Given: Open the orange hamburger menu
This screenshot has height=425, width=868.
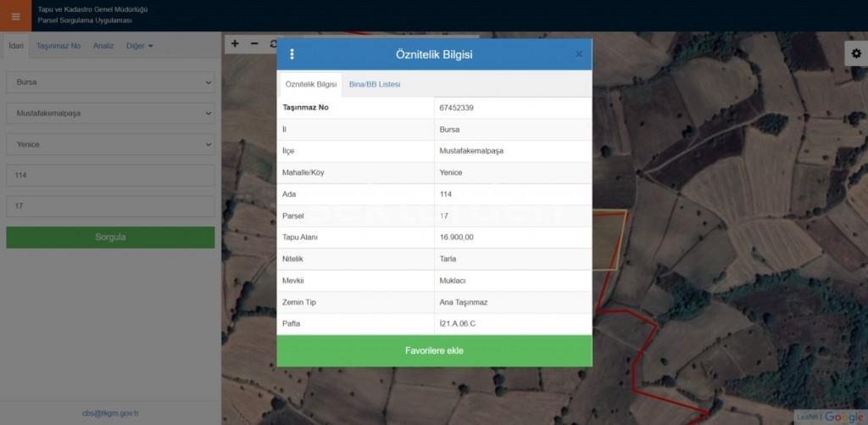Looking at the screenshot, I should [x=15, y=15].
